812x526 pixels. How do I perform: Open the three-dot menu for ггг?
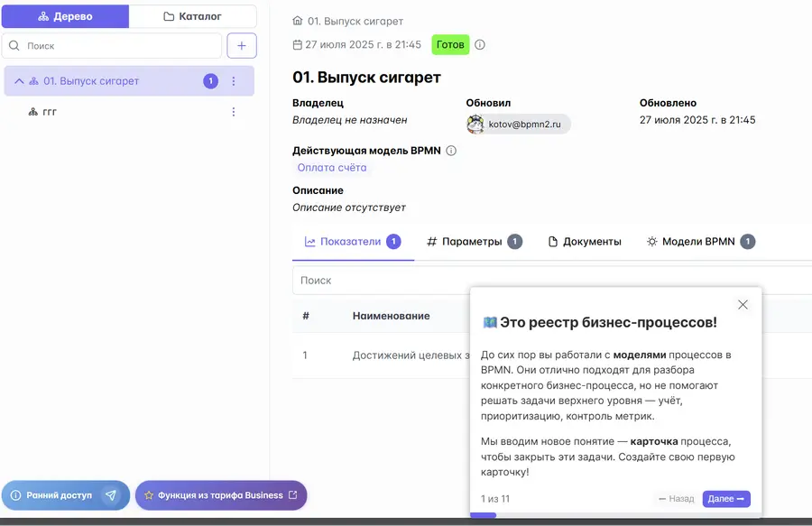[234, 112]
